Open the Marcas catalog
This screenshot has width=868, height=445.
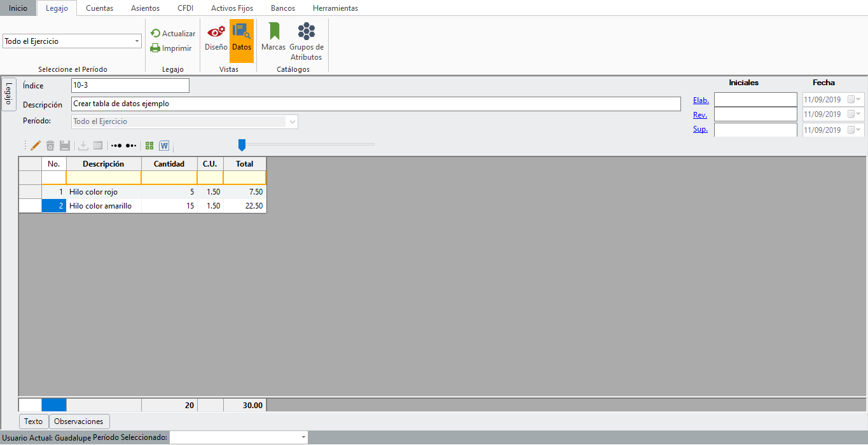[273, 37]
